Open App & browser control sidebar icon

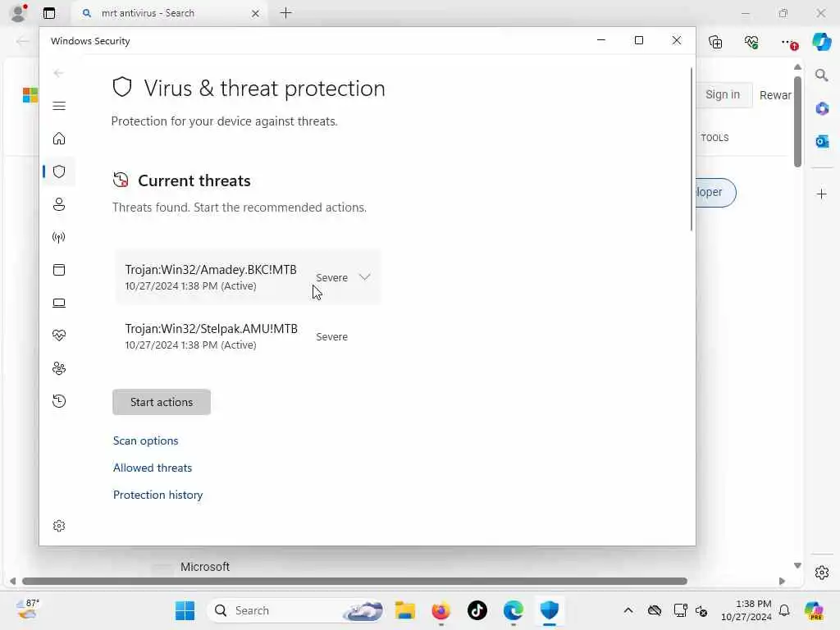click(x=59, y=270)
